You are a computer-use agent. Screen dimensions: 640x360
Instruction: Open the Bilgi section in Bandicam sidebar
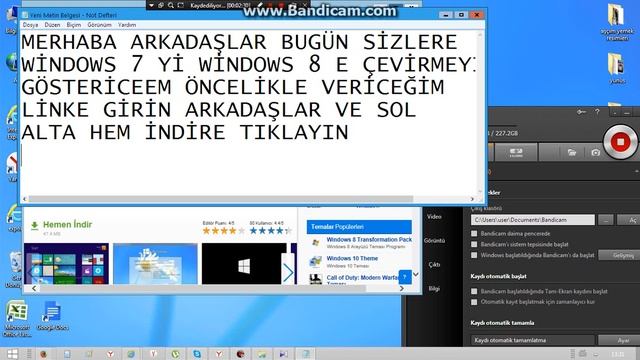coord(434,289)
